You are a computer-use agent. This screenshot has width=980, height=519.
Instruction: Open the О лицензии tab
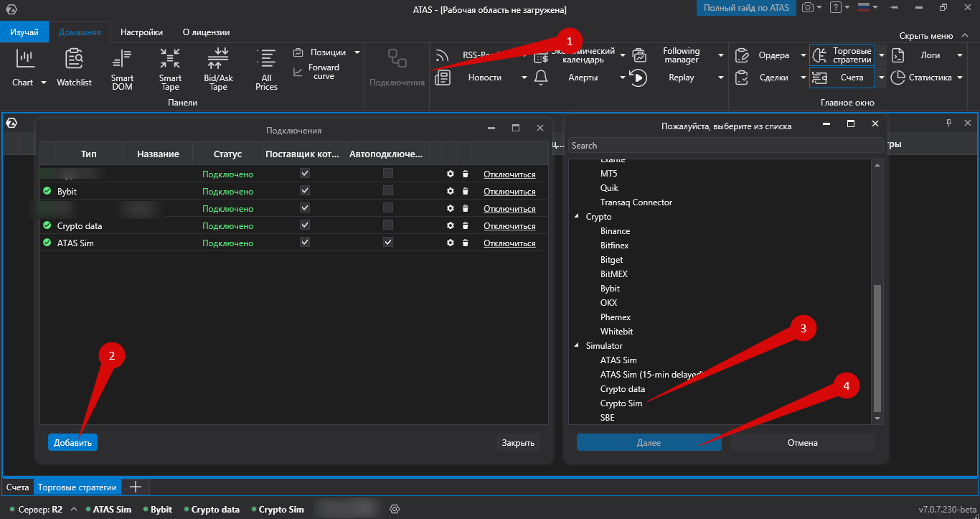[206, 32]
